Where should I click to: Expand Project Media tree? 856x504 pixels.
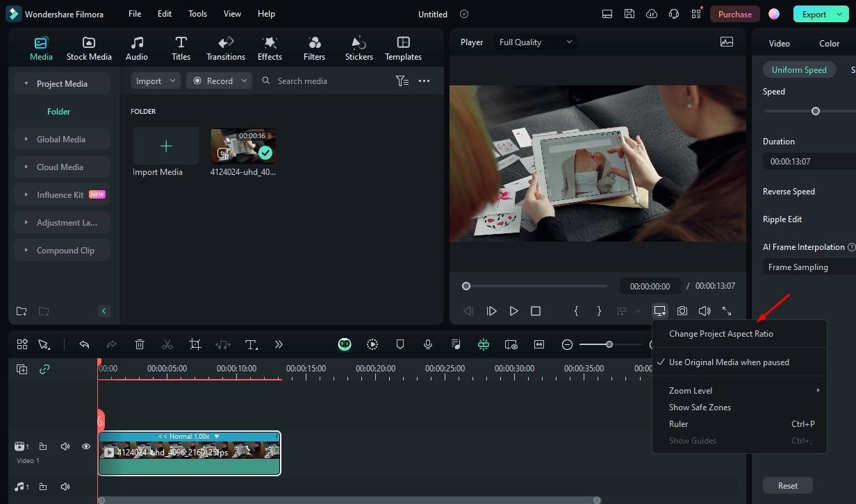(27, 84)
